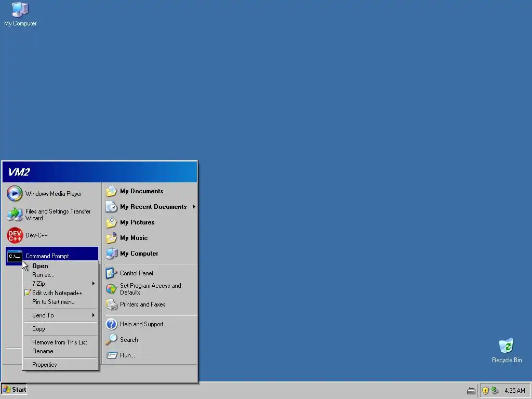Click the security shield tray icon
Screen dimensions: 532x399
485,391
